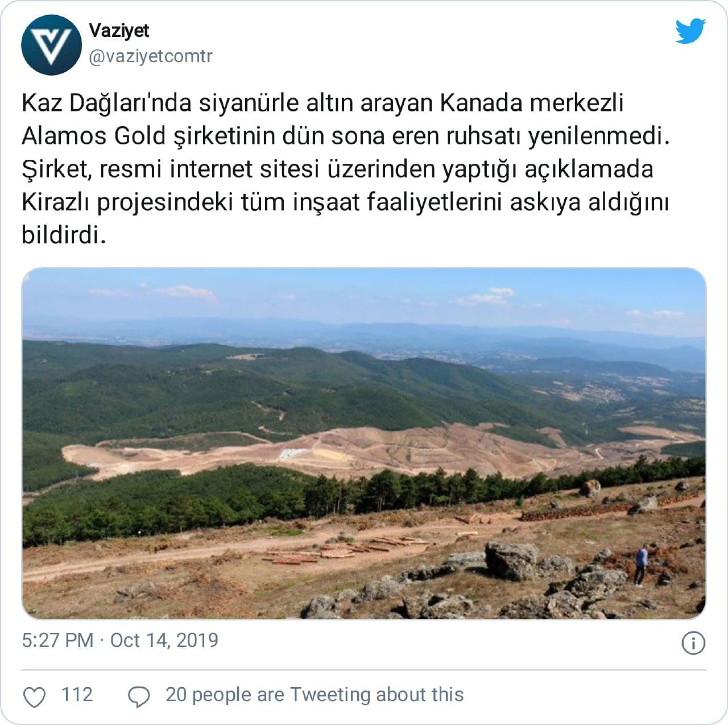
Task: Click the cloudy sky area of the photo
Action: click(x=364, y=296)
